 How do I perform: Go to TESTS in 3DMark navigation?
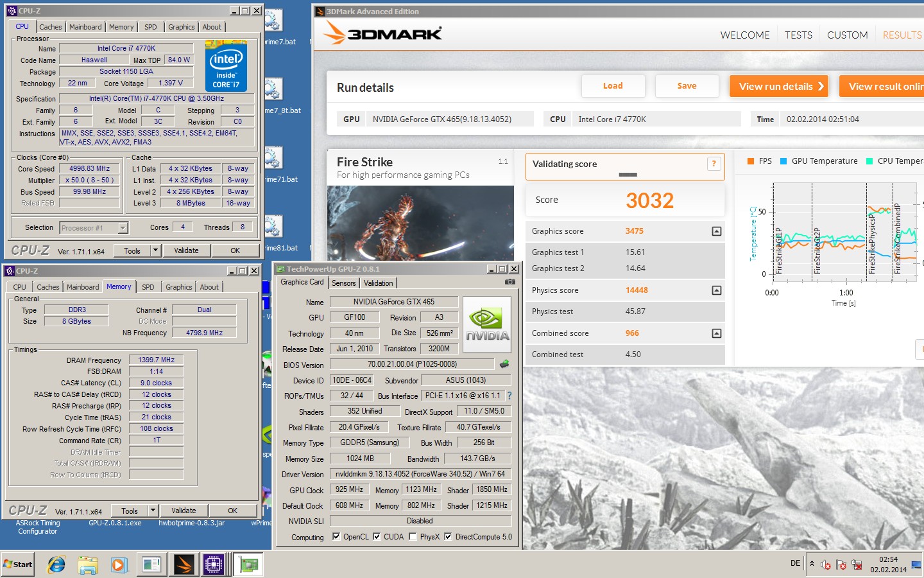click(798, 35)
